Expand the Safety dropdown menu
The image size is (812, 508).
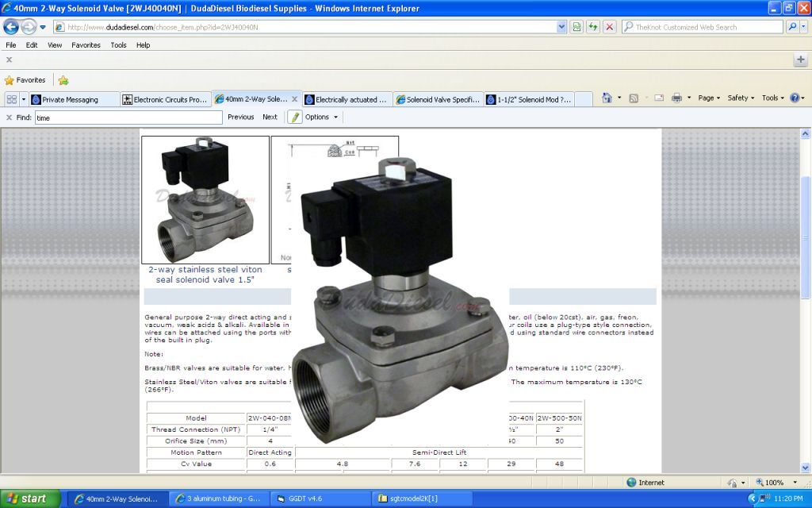click(741, 98)
